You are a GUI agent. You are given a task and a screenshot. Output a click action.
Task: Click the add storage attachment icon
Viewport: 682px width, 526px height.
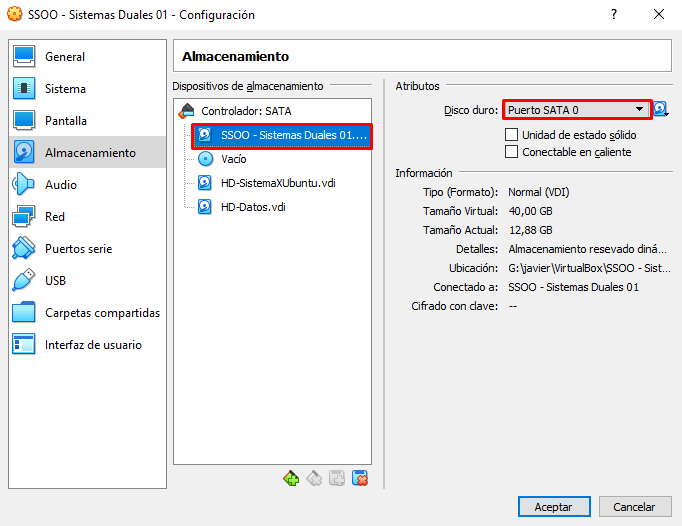click(337, 478)
